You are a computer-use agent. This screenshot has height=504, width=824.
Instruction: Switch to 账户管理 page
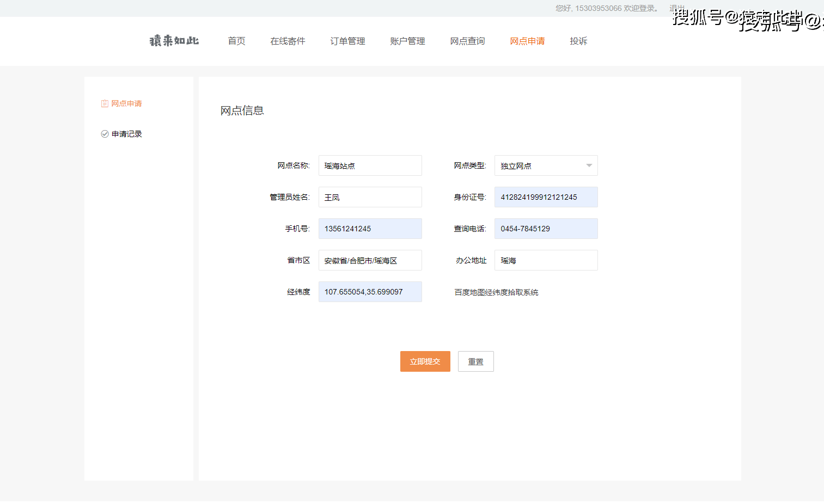[407, 41]
